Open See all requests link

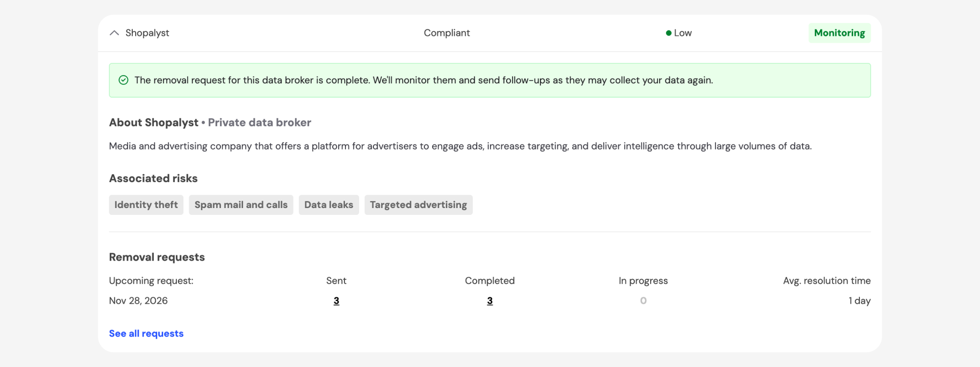[x=146, y=334]
